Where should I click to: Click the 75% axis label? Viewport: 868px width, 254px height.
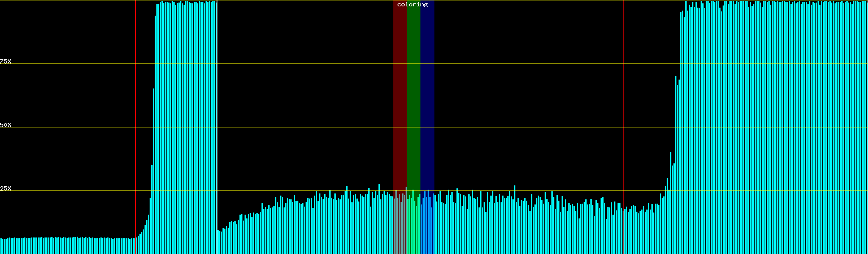coord(6,61)
